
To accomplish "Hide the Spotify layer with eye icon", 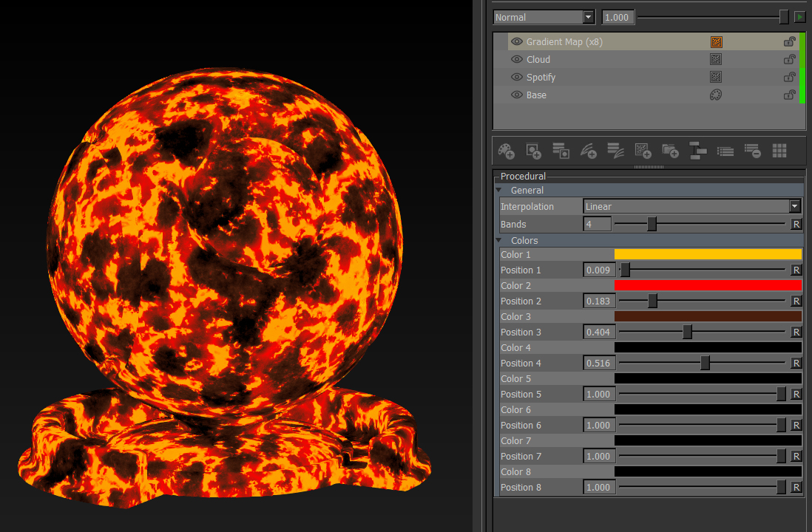I will 517,78.
